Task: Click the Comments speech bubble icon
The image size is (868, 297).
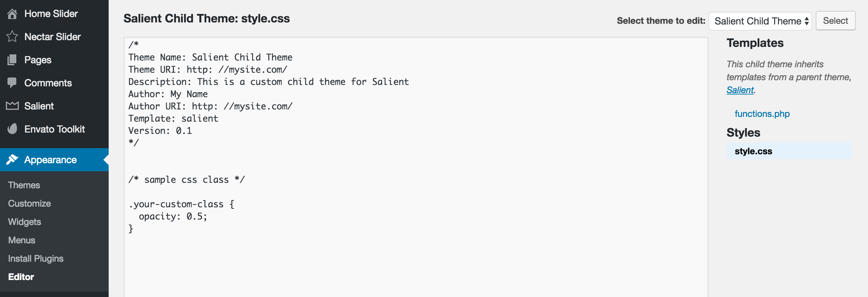Action: click(12, 83)
